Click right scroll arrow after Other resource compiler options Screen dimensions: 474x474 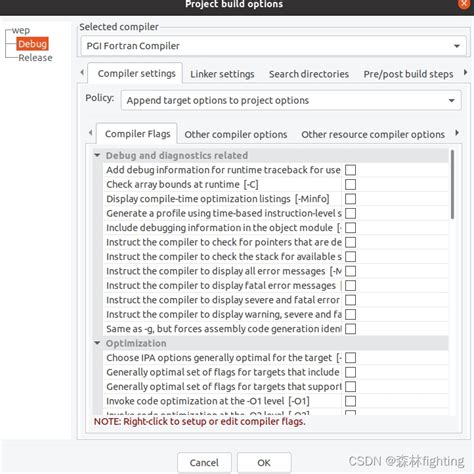(x=457, y=133)
